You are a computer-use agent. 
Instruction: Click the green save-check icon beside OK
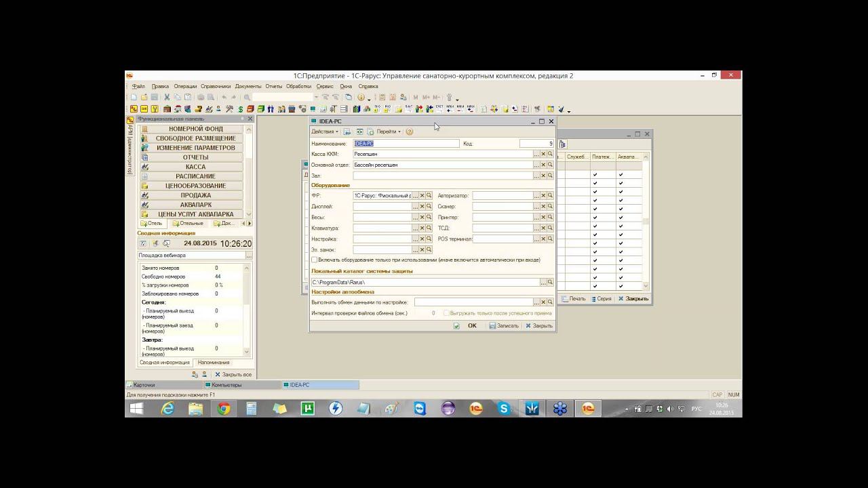coord(456,326)
